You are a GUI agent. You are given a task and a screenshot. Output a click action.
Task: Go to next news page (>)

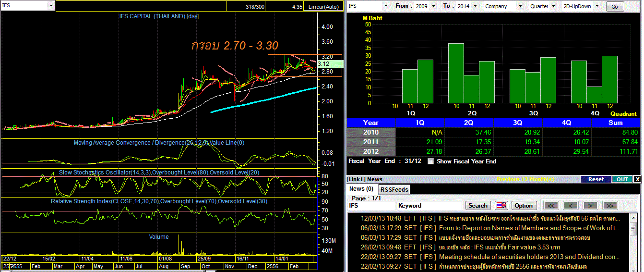point(590,206)
